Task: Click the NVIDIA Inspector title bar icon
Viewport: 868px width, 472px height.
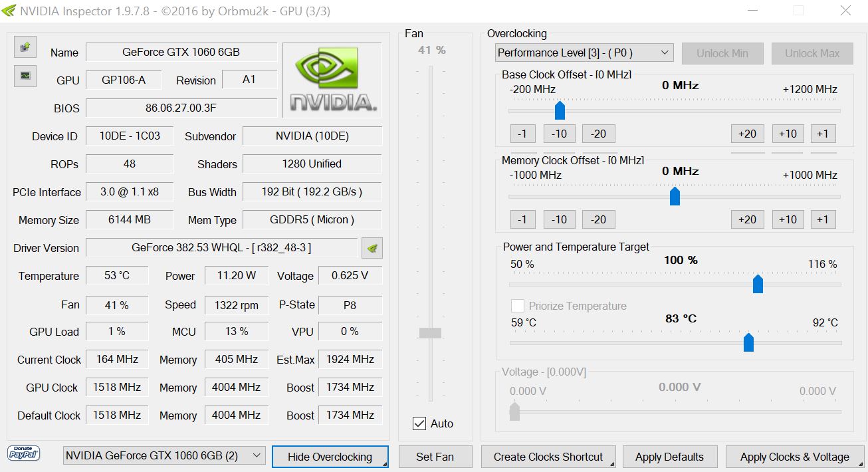Action: point(9,11)
